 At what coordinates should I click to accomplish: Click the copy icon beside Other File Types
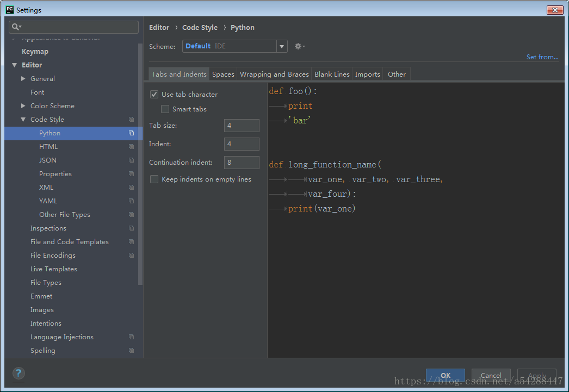coord(131,215)
